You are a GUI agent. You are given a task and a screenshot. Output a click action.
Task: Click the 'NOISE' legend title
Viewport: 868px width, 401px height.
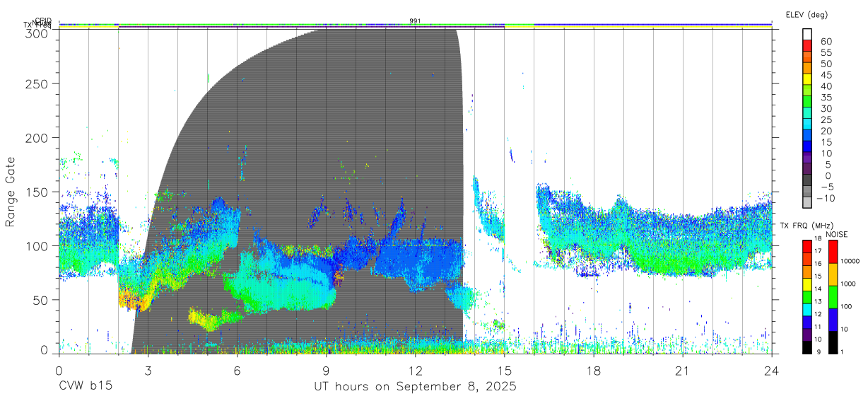[x=836, y=233]
